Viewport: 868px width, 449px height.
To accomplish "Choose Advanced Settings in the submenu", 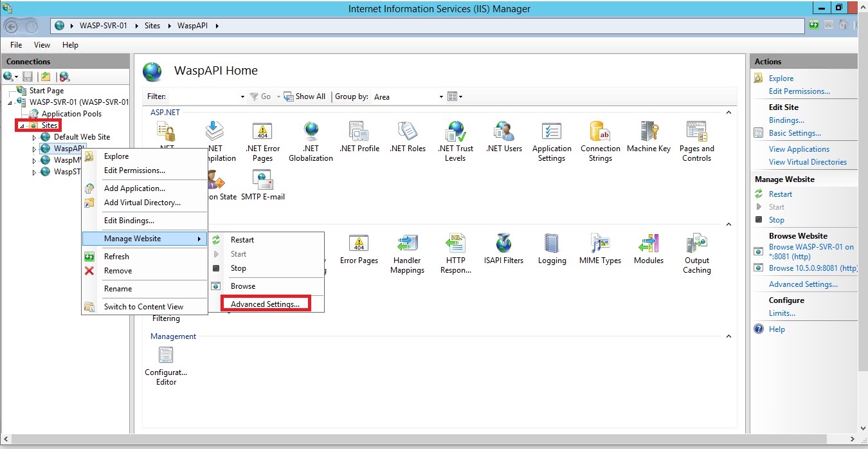I will (265, 304).
